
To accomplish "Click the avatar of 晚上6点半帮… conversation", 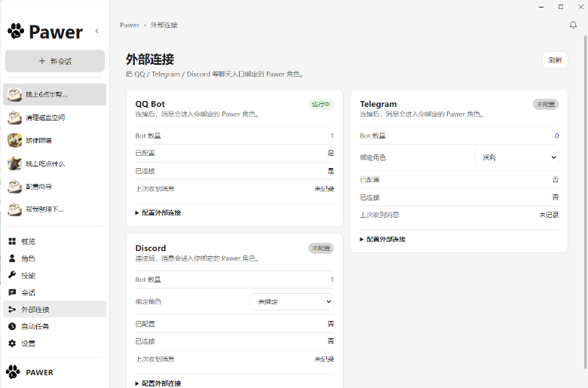I will [x=14, y=94].
